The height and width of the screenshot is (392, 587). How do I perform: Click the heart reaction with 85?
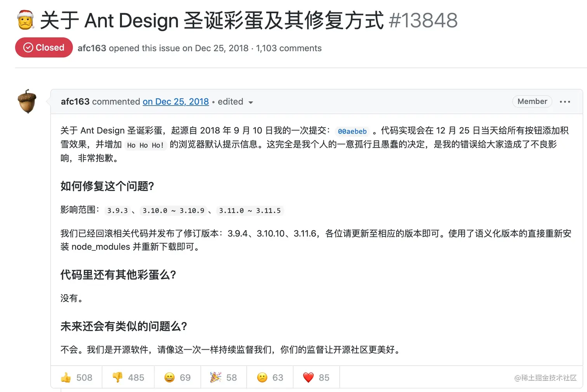coord(316,377)
